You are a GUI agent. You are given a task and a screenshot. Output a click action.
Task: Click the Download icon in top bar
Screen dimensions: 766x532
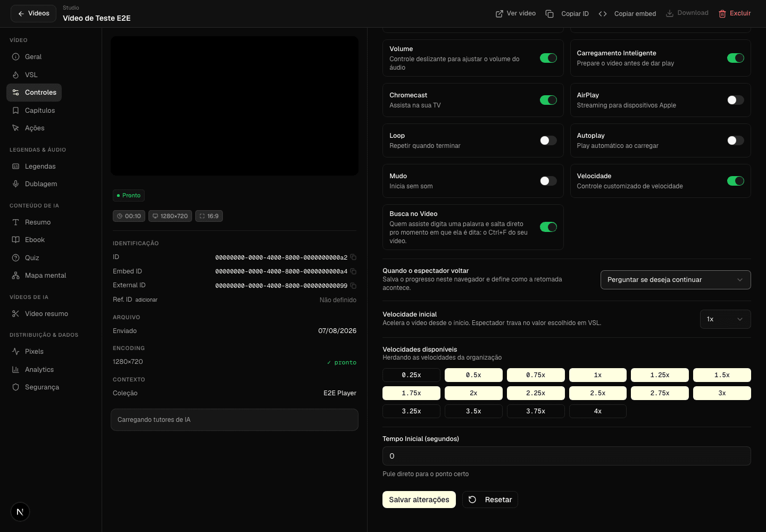tap(670, 13)
